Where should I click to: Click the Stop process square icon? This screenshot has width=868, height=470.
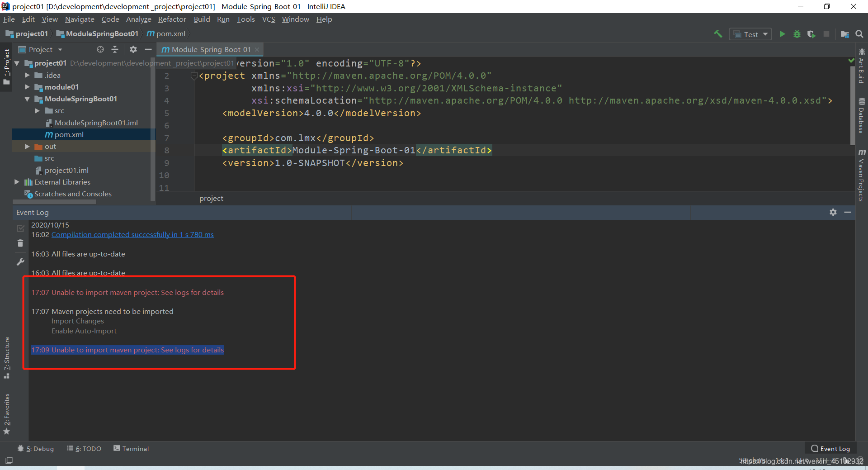tap(826, 34)
